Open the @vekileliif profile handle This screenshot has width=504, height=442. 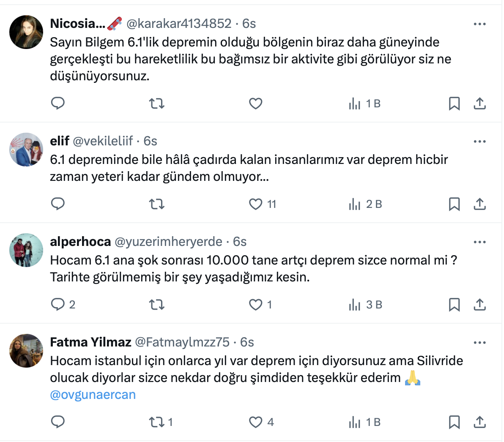(103, 141)
